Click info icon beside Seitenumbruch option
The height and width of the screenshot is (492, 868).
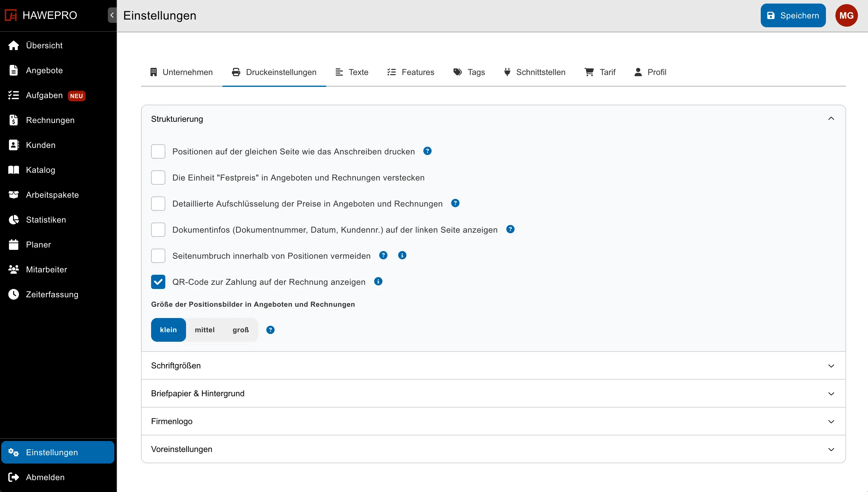tap(402, 255)
